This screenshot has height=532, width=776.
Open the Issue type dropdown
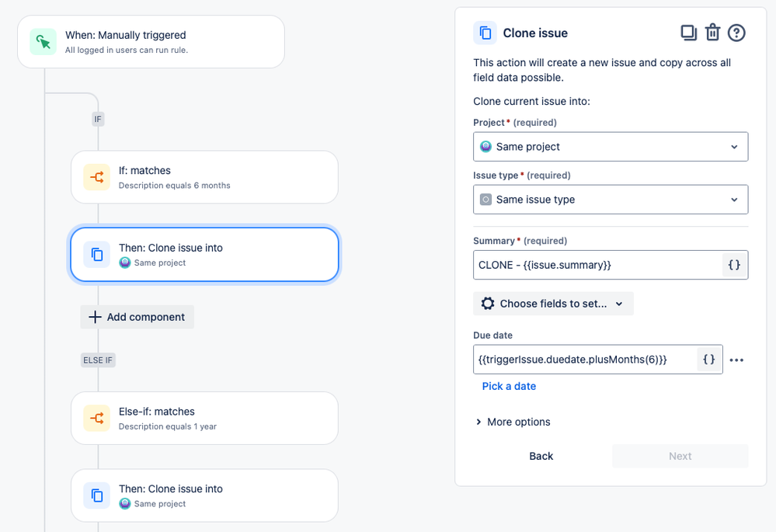[611, 200]
